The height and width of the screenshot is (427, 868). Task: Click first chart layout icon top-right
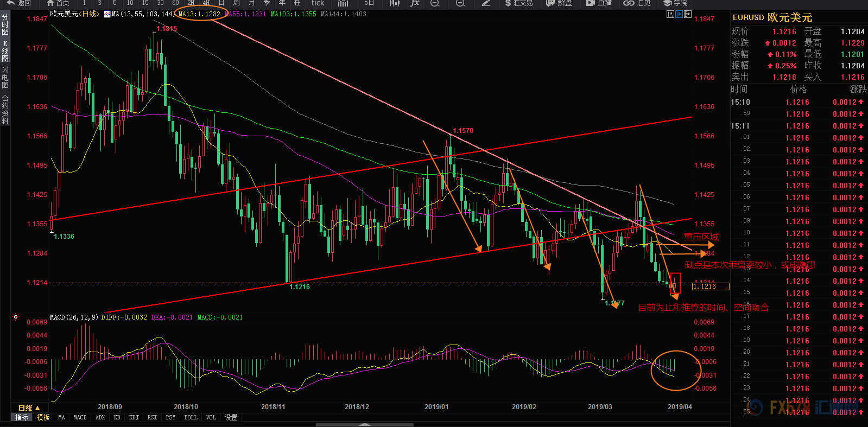(670, 14)
